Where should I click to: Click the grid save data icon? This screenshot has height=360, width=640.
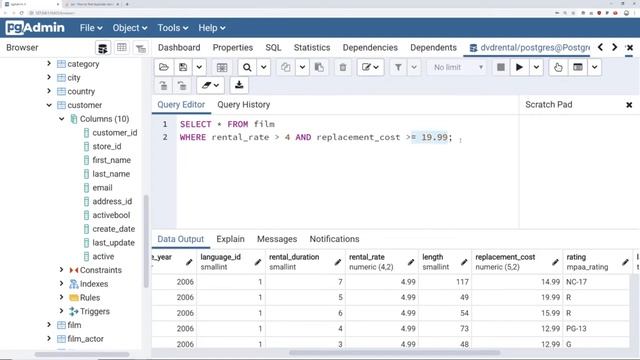[x=222, y=67]
